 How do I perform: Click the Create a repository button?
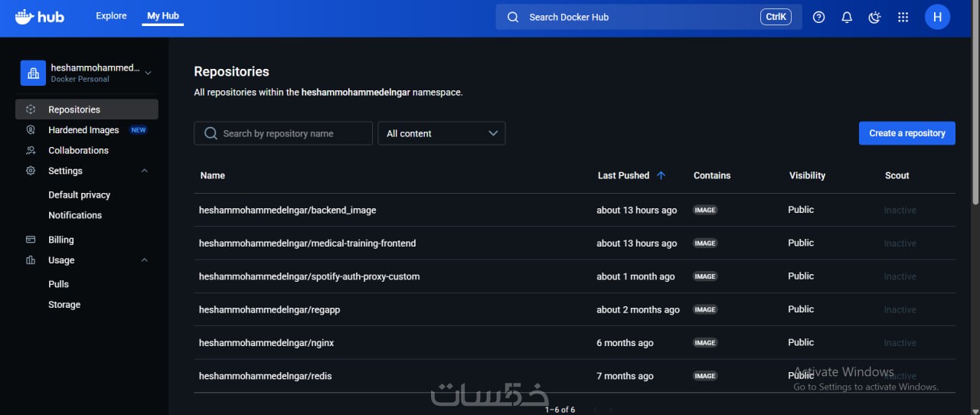click(907, 133)
